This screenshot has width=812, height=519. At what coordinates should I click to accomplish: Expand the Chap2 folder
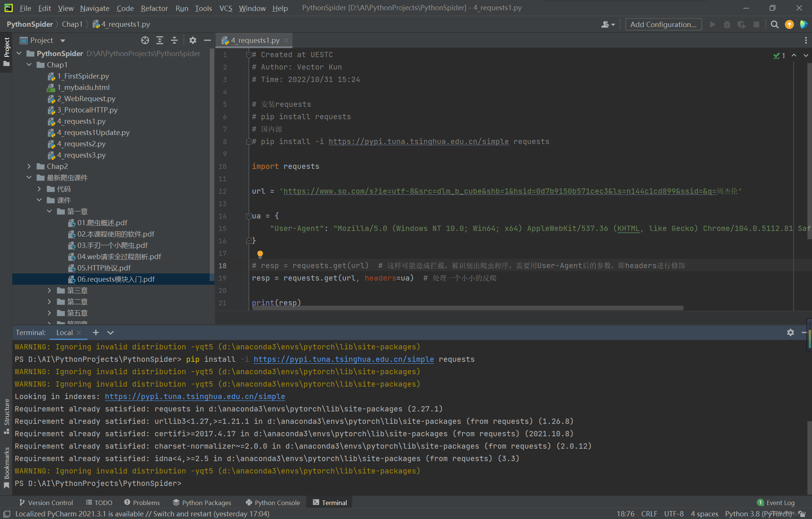coord(29,166)
